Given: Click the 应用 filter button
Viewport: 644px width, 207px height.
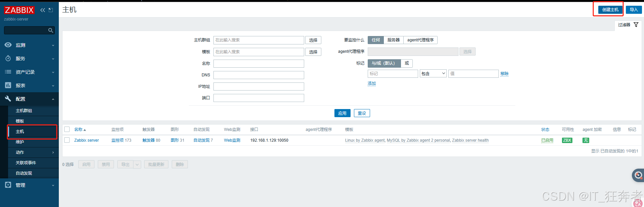Looking at the screenshot, I should (343, 113).
